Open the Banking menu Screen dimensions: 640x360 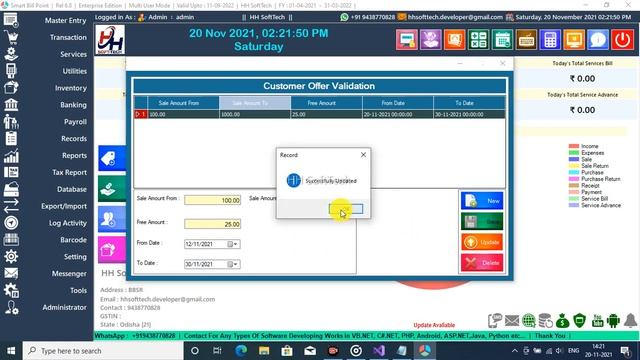pyautogui.click(x=73, y=105)
